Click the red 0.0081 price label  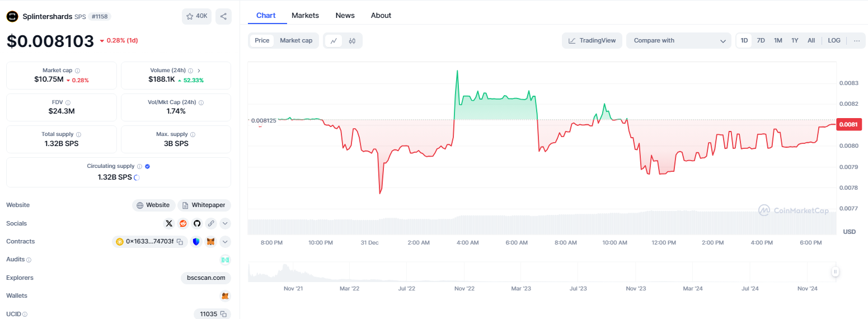point(848,124)
